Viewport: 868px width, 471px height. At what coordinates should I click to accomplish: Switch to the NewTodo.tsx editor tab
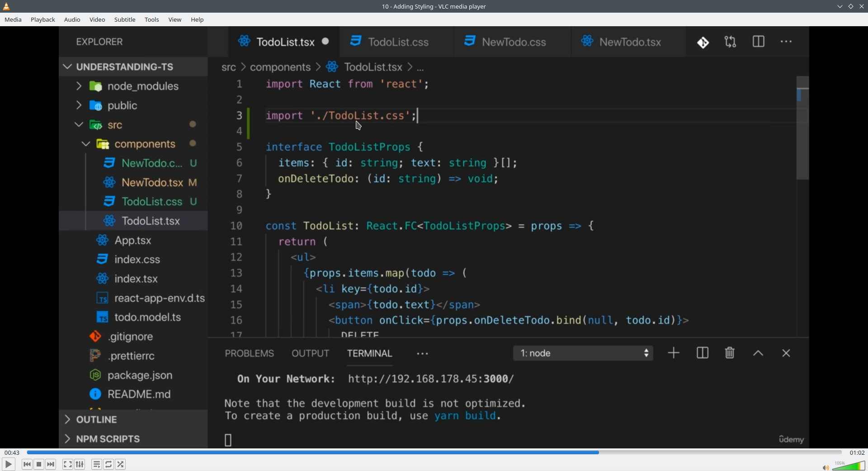click(629, 42)
